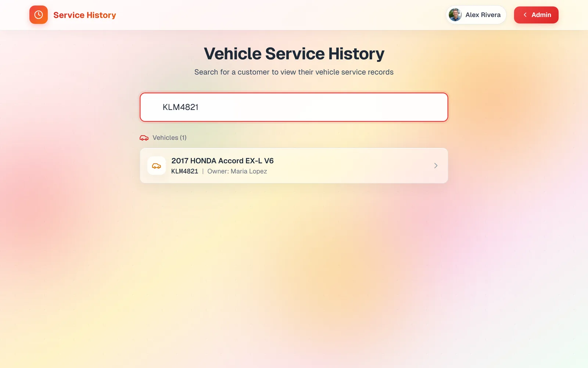Click the Vehicles (1) section label
Viewport: 588px width, 368px height.
[169, 138]
